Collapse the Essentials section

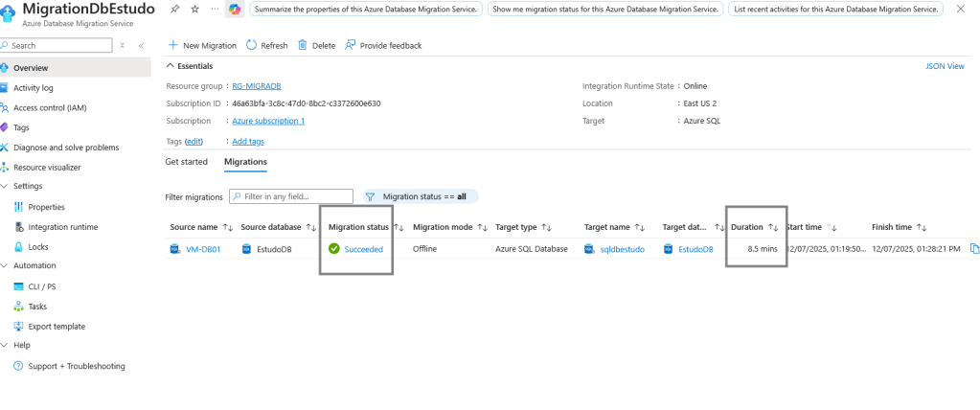171,66
